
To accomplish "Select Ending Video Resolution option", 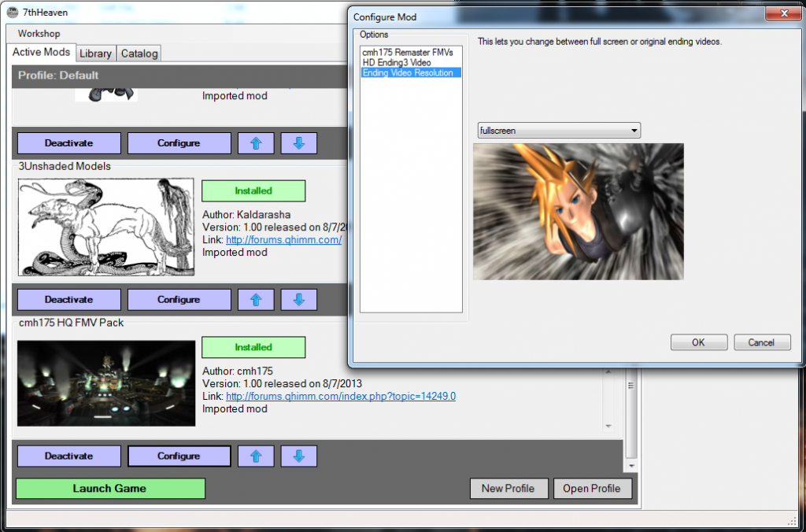I will [x=411, y=72].
